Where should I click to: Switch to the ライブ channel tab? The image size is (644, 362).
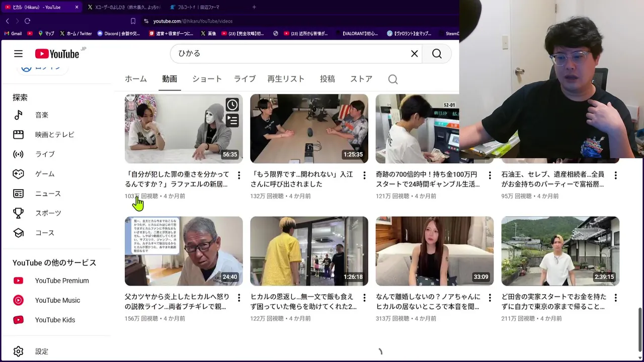click(x=245, y=79)
